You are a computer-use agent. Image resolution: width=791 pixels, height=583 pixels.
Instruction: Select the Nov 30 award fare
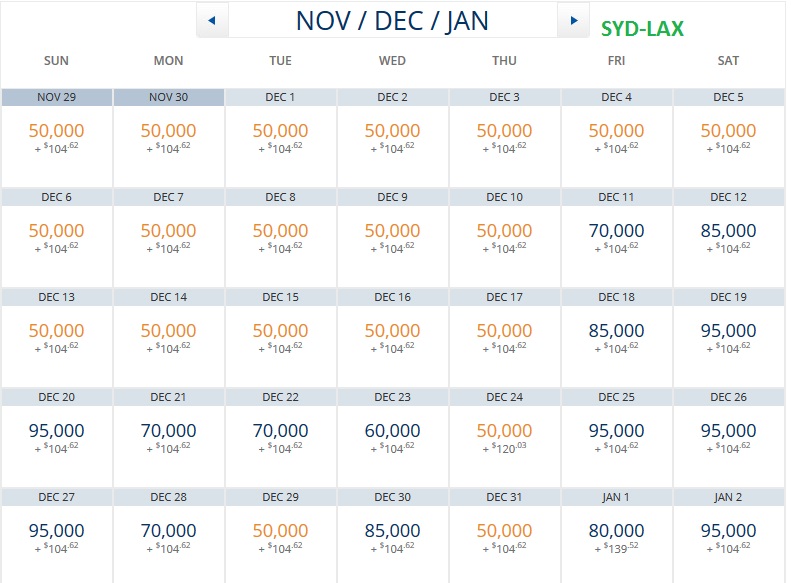[168, 137]
